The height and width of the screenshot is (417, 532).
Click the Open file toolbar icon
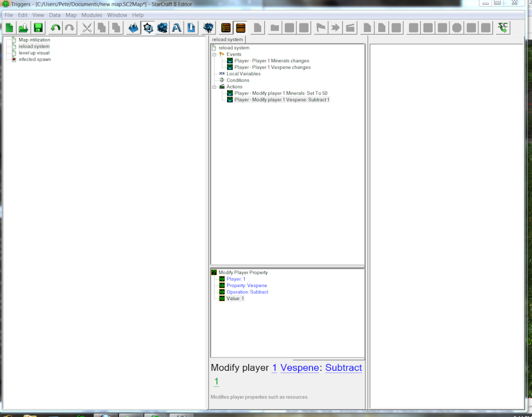[24, 28]
